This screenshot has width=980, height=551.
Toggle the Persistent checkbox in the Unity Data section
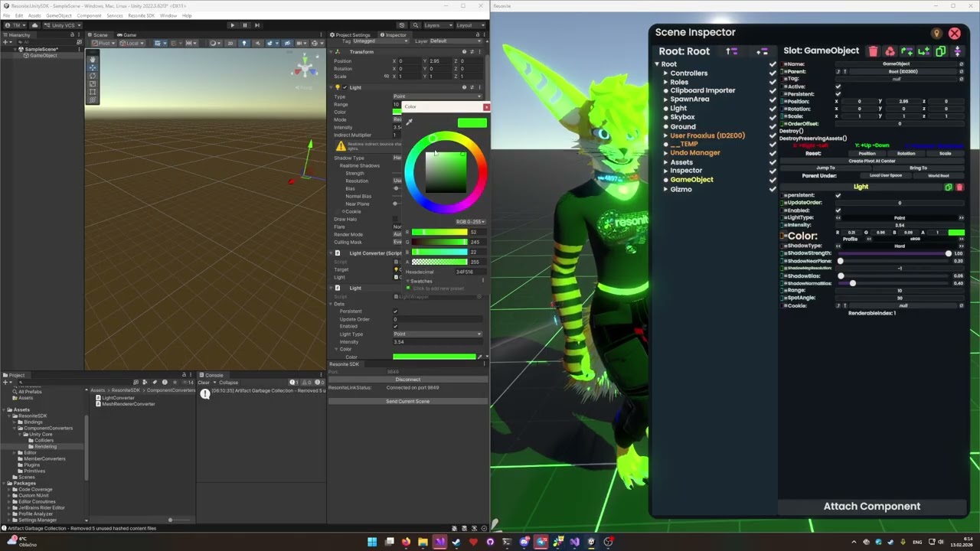click(x=395, y=311)
